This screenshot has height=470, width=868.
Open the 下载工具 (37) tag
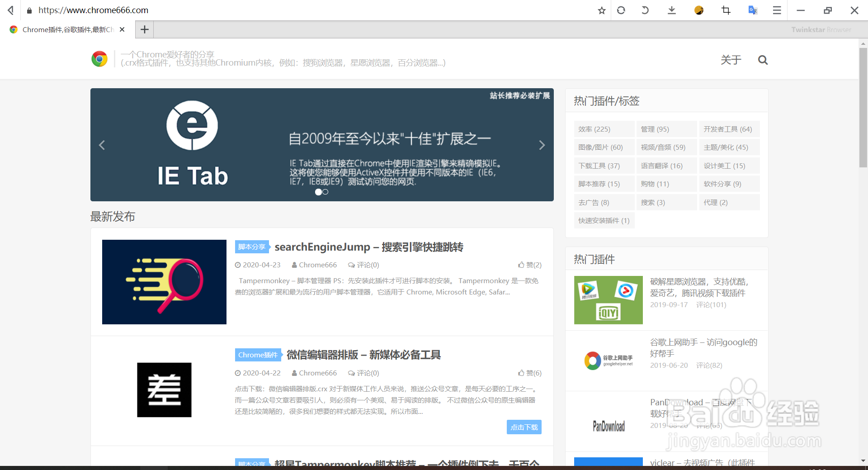604,166
